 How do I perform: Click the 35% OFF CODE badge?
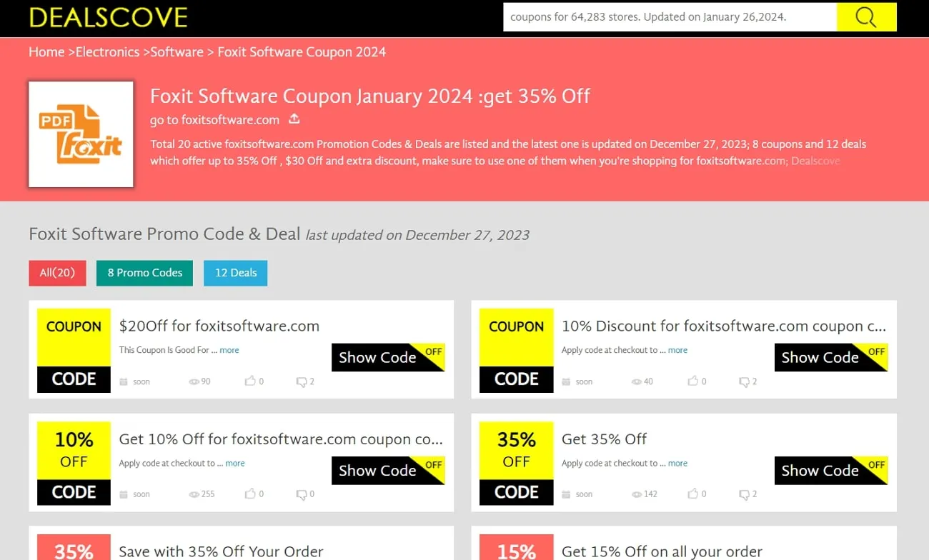(516, 463)
